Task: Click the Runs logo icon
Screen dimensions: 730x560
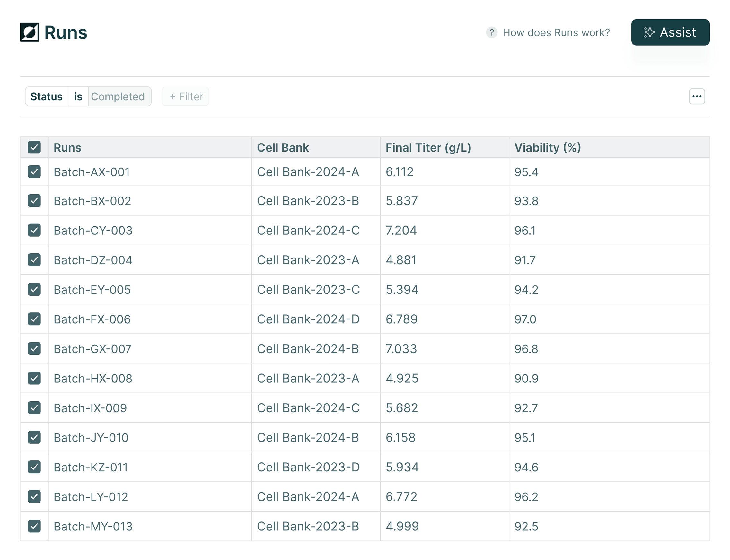Action: click(x=29, y=32)
